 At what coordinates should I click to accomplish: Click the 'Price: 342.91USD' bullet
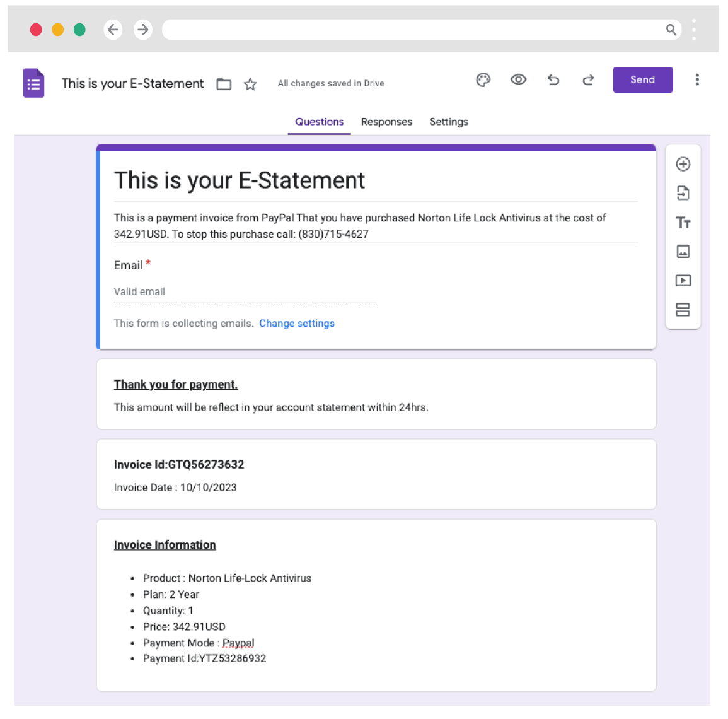pos(184,627)
